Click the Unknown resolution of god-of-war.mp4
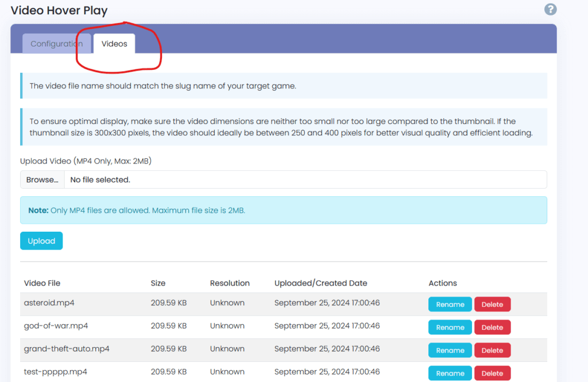This screenshot has height=382, width=588. click(227, 326)
